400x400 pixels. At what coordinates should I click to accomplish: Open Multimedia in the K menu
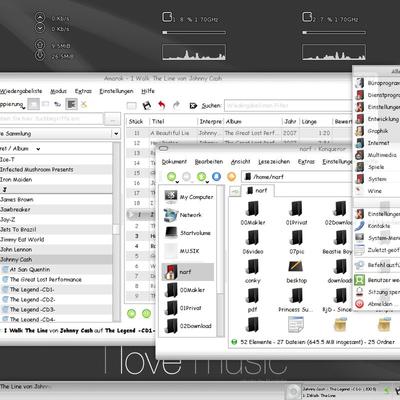[377, 155]
